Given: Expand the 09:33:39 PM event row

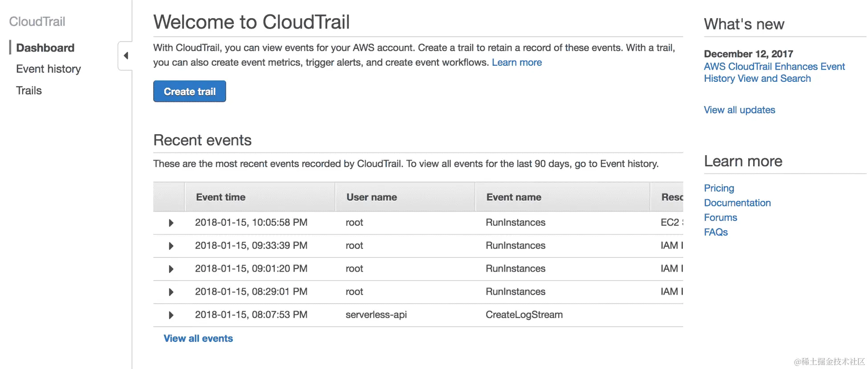Looking at the screenshot, I should pyautogui.click(x=171, y=246).
